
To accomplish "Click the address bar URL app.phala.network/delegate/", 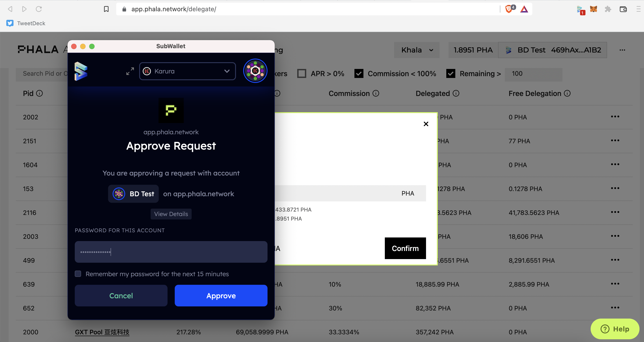I will click(174, 9).
